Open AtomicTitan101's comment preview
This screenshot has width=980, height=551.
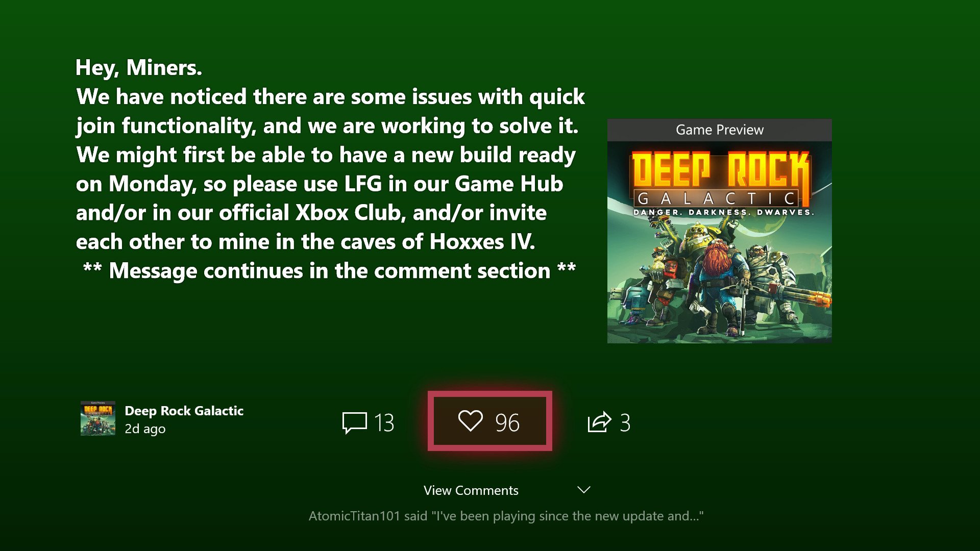click(x=506, y=516)
